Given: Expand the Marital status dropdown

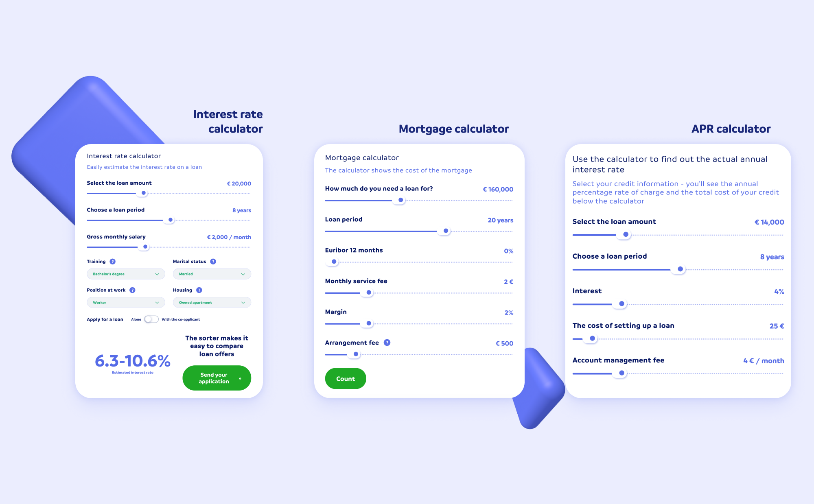Looking at the screenshot, I should [x=211, y=274].
